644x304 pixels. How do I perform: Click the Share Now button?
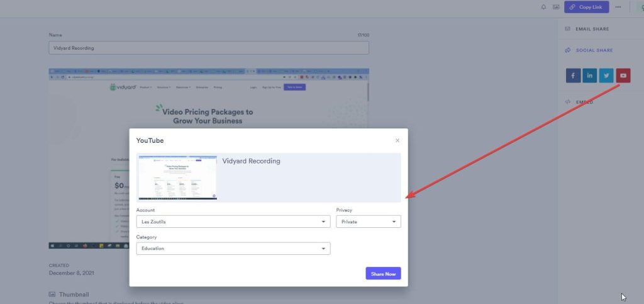coord(383,274)
